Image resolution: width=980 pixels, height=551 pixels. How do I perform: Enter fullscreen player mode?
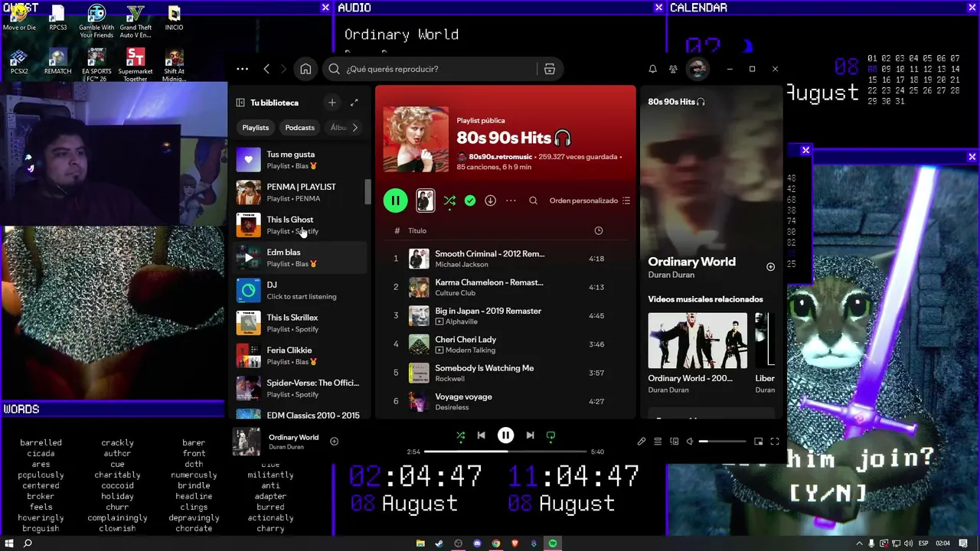tap(775, 442)
